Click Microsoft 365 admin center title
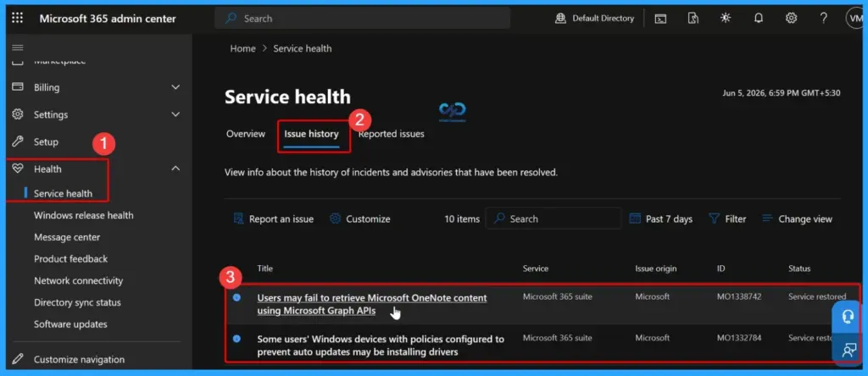The width and height of the screenshot is (868, 376). [x=108, y=19]
